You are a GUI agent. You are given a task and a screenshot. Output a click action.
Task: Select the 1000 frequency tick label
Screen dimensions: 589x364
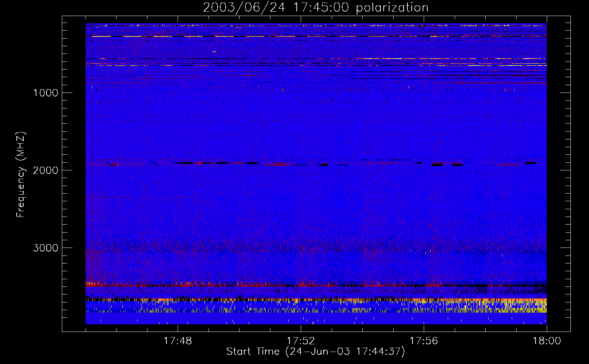46,93
